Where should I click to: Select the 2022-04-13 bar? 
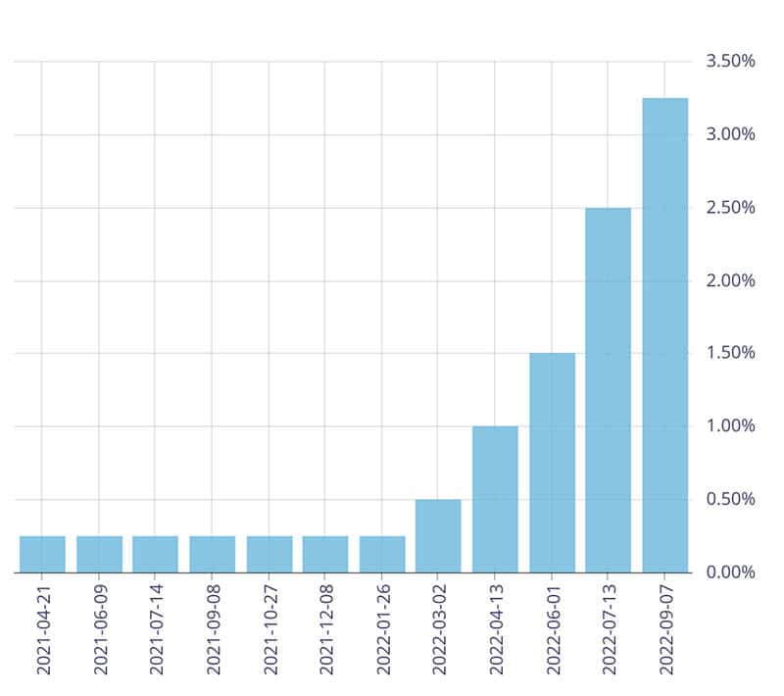[x=495, y=499]
